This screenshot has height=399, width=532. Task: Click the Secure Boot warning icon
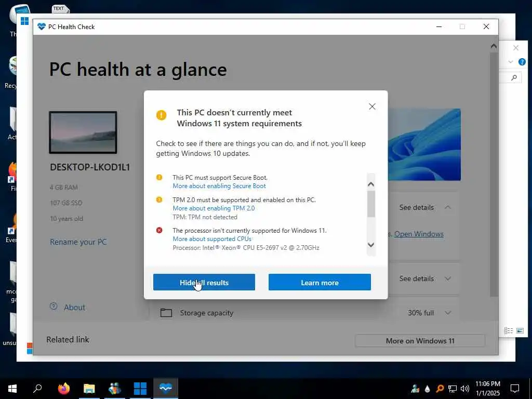tap(159, 177)
